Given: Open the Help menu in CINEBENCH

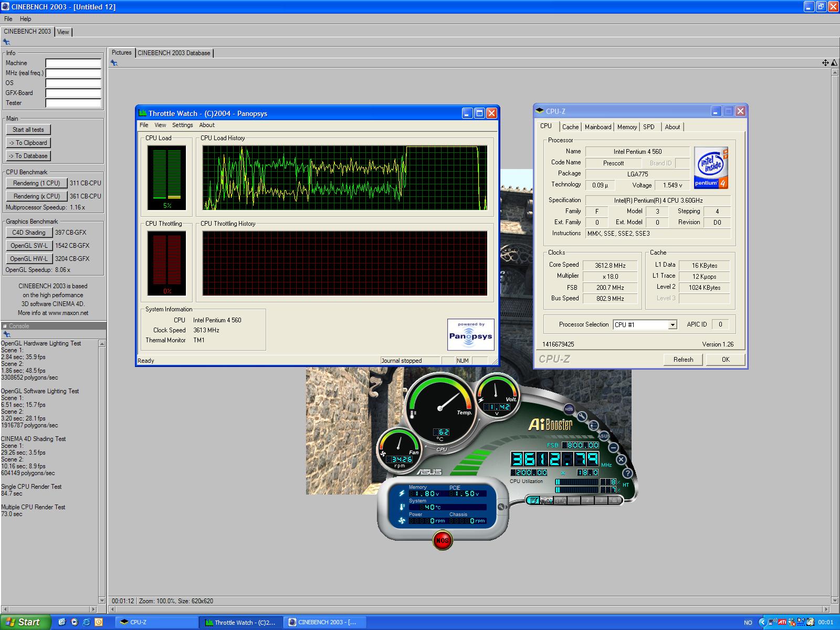Looking at the screenshot, I should click(x=26, y=19).
